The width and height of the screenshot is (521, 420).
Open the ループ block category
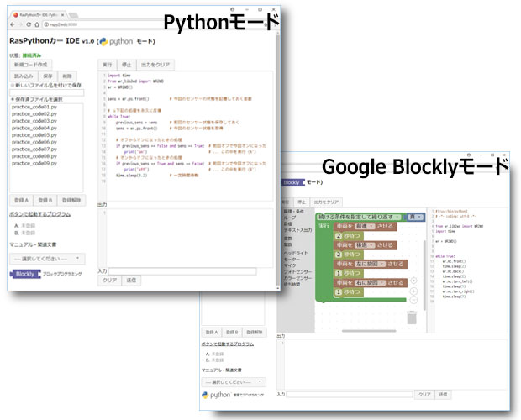click(x=289, y=218)
